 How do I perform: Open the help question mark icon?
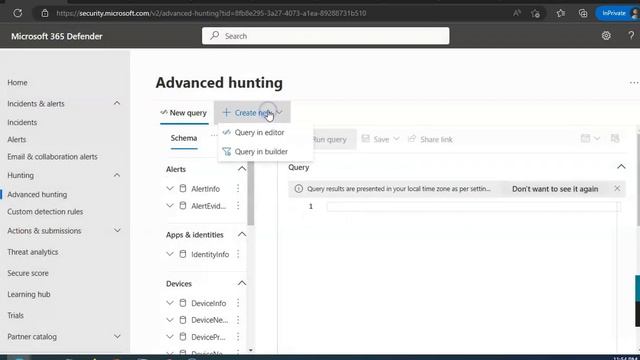[631, 36]
